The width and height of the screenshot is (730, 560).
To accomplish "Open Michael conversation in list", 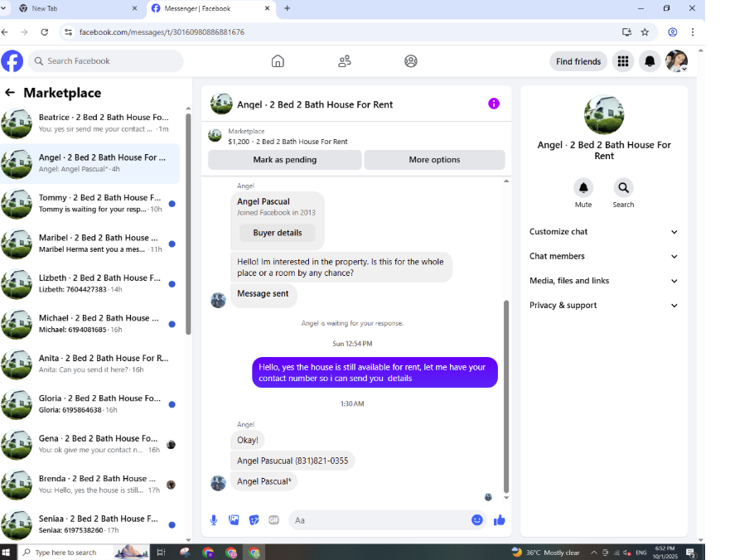I will 89,324.
